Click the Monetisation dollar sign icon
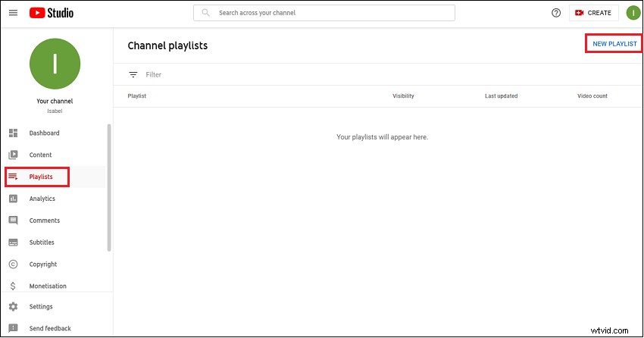The height and width of the screenshot is (338, 644). pyautogui.click(x=13, y=286)
